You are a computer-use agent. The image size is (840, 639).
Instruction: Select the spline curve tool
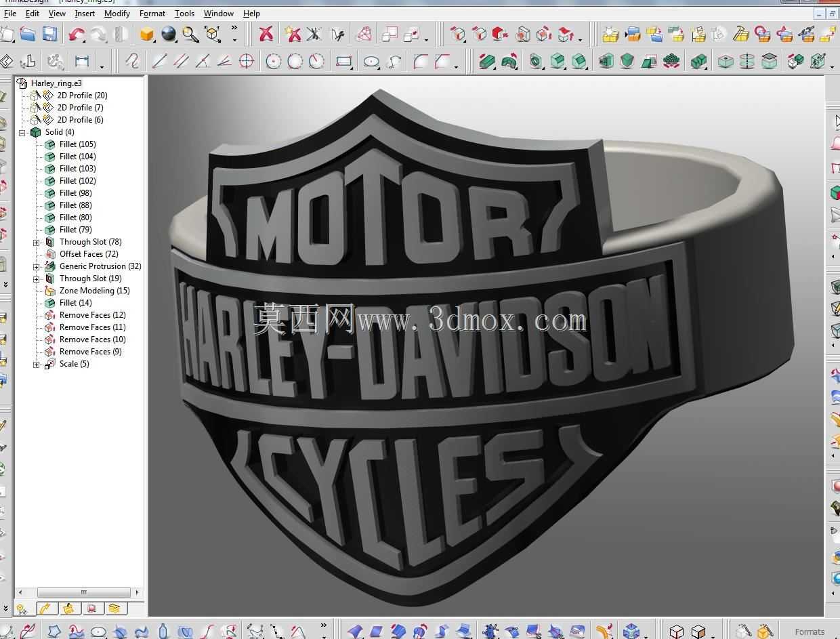(x=394, y=62)
